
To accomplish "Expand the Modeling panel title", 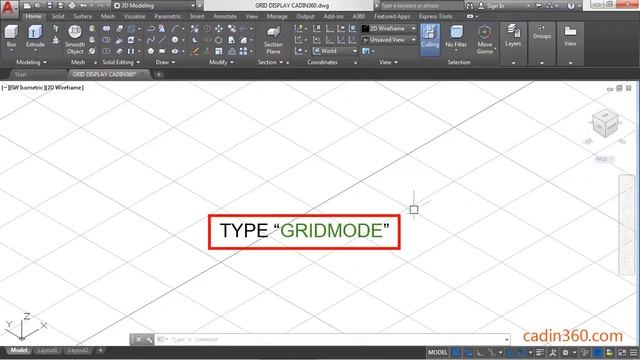I will coord(31,62).
